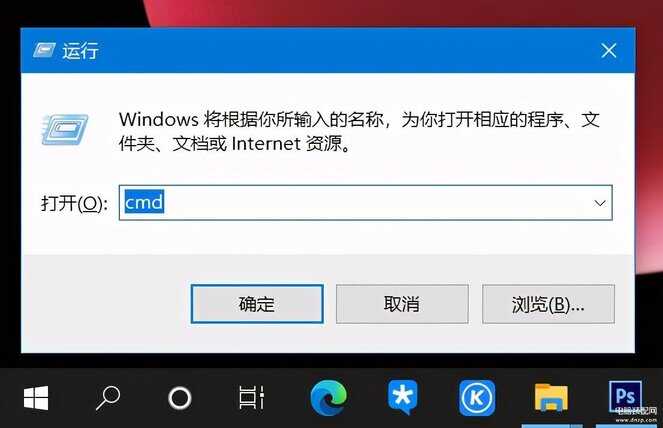Image resolution: width=663 pixels, height=428 pixels.
Task: Click the Windows description text in dialog
Action: click(359, 132)
